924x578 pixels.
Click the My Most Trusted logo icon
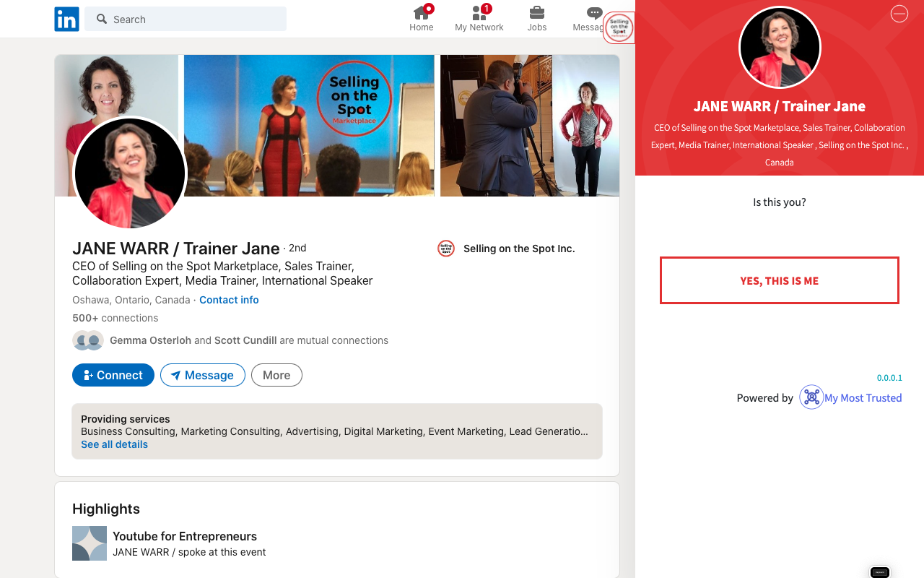click(x=811, y=397)
